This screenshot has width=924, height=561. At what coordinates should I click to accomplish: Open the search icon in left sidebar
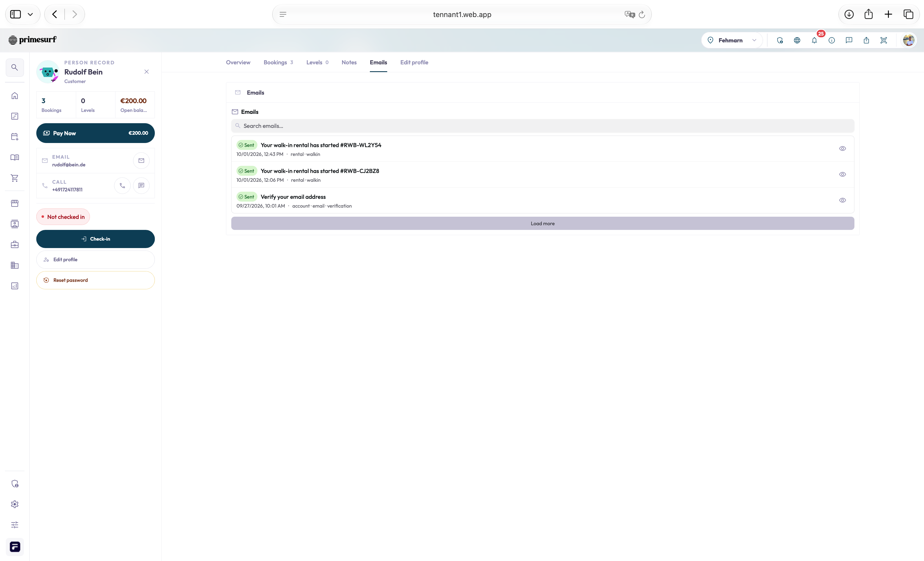pos(15,67)
